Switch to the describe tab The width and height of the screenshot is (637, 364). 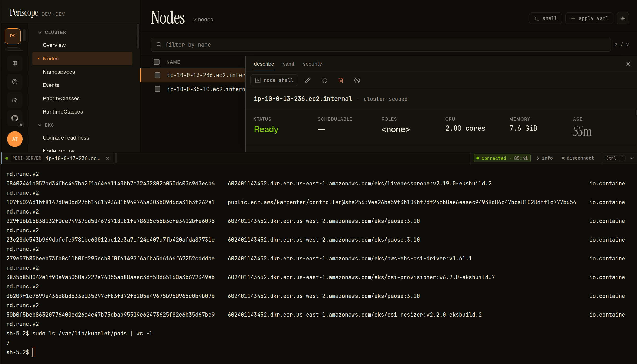click(x=264, y=64)
